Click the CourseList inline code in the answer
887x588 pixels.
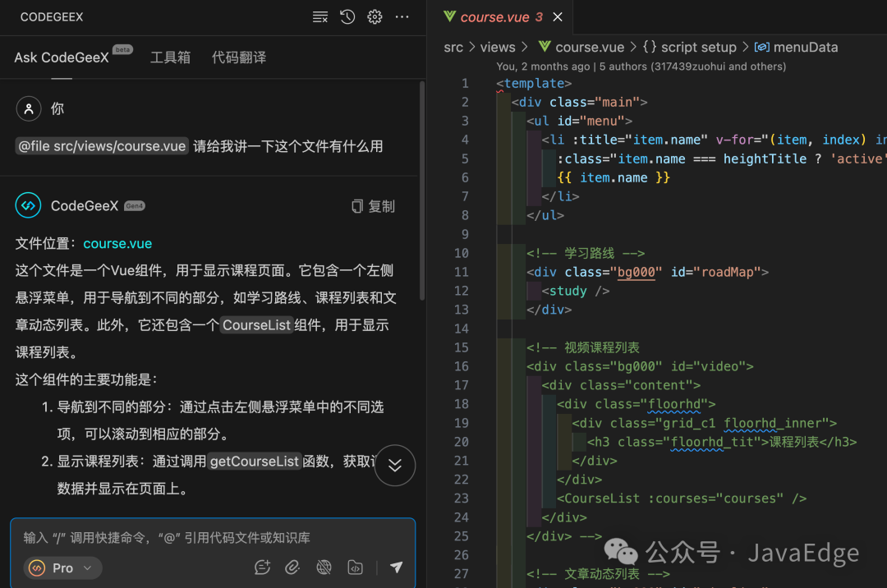(256, 325)
